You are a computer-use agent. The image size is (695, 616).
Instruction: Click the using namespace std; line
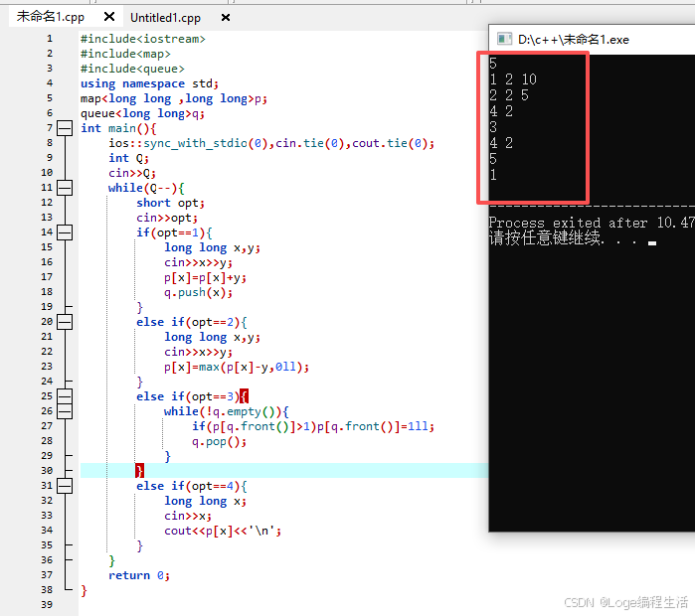click(149, 83)
